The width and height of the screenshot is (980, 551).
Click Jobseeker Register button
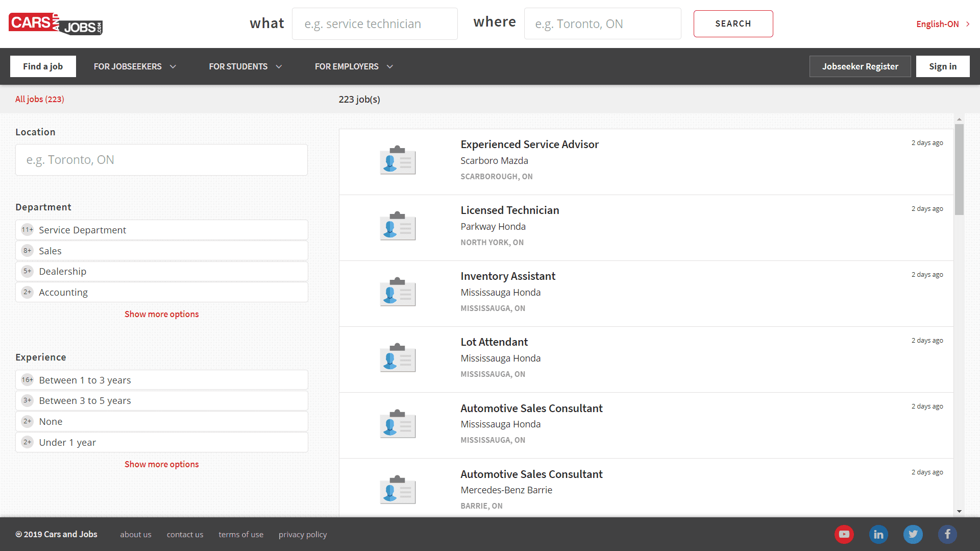[860, 66]
